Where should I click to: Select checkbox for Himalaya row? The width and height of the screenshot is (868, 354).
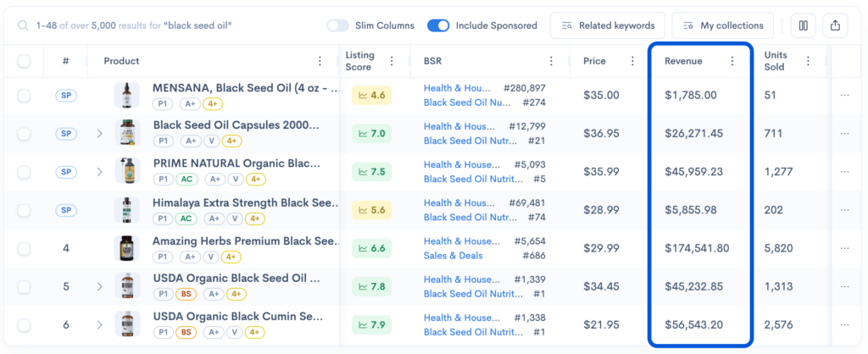pos(24,210)
